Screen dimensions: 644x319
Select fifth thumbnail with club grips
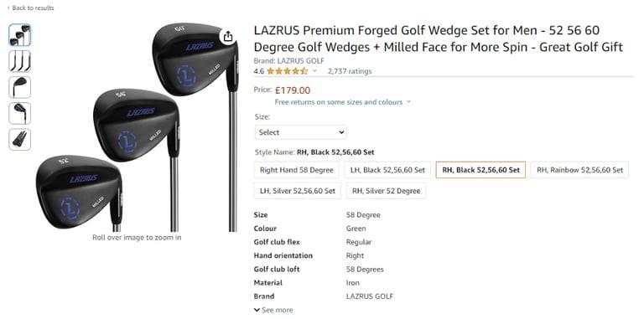pos(20,140)
